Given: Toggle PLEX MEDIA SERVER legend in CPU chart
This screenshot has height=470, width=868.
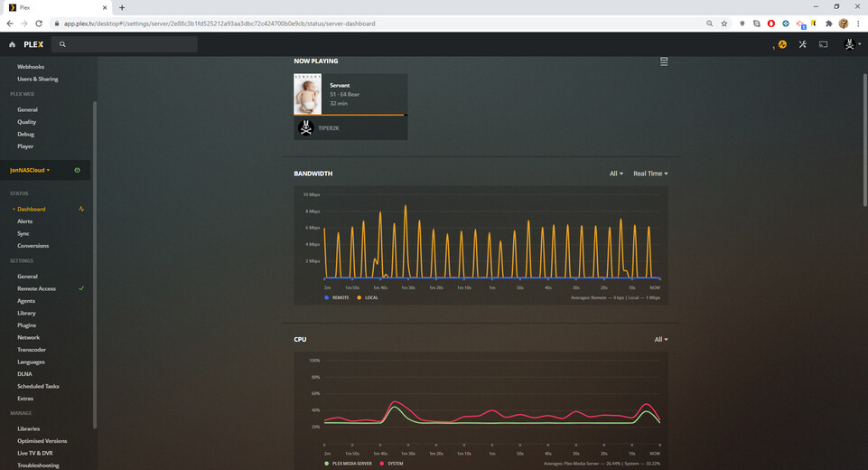Looking at the screenshot, I should pos(349,464).
